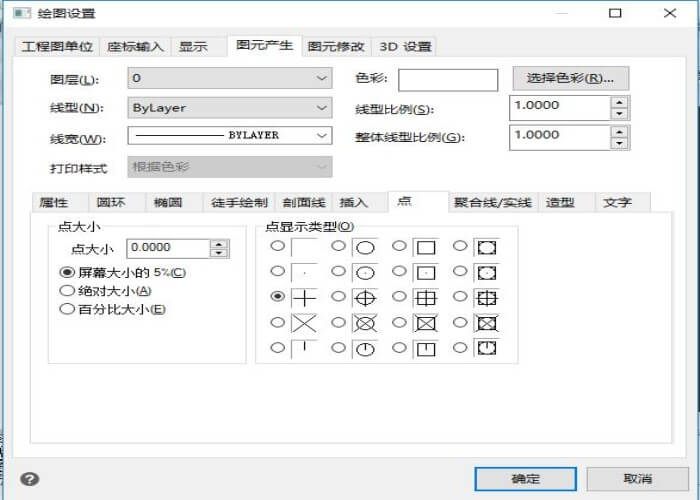Choose the circle with dot point icon
Image resolution: width=700 pixels, height=500 pixels.
pyautogui.click(x=365, y=272)
